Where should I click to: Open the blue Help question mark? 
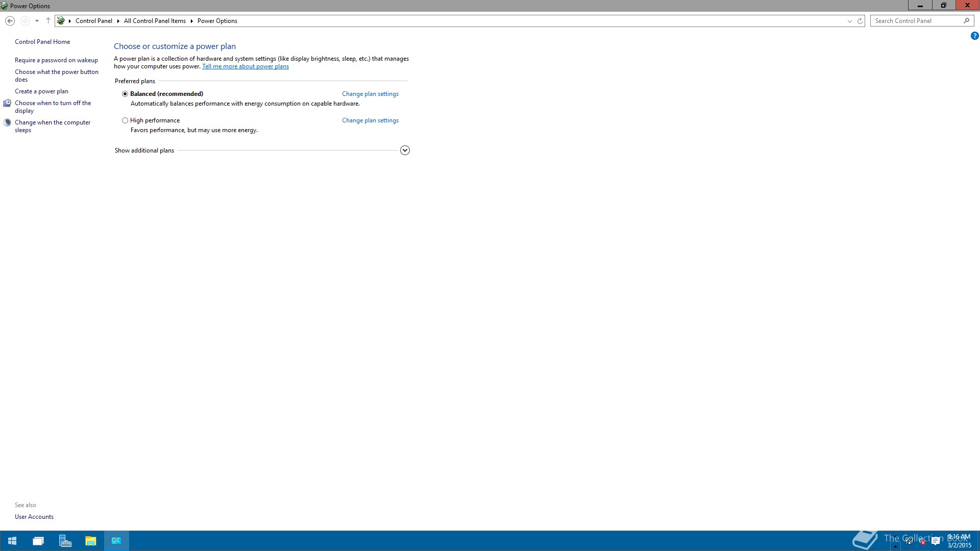(974, 36)
